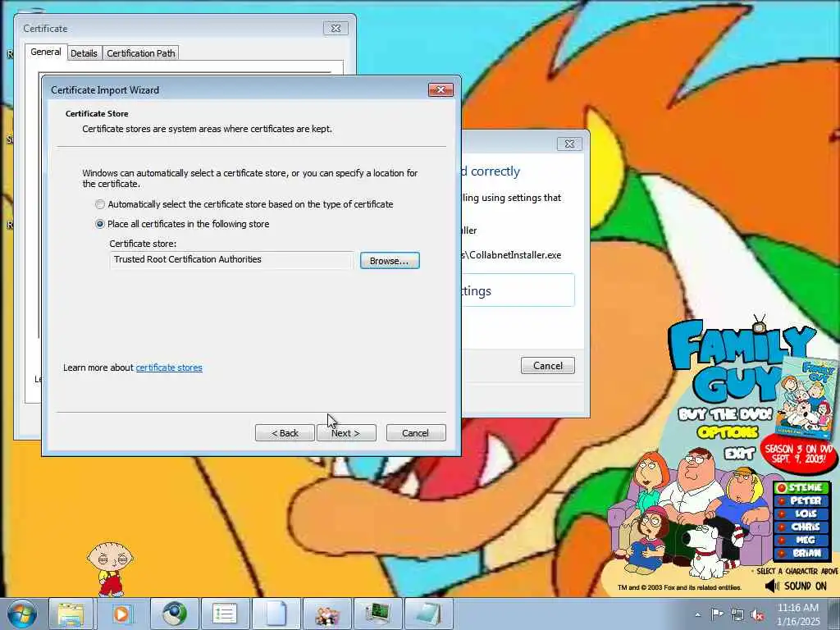Select Peter character in Family Guy list

point(801,500)
